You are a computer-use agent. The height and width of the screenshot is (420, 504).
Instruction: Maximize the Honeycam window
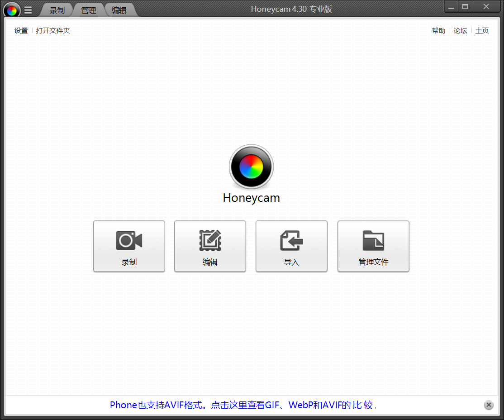click(x=465, y=7)
